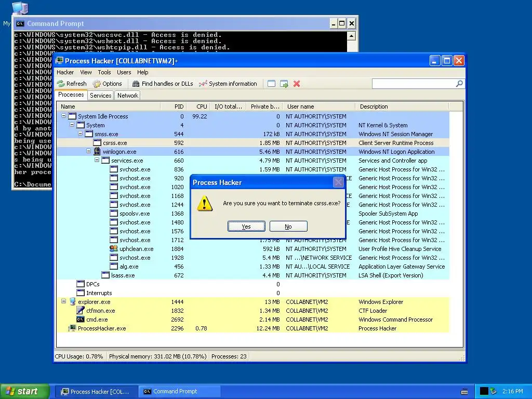Click the DPCs row icon

(x=81, y=284)
